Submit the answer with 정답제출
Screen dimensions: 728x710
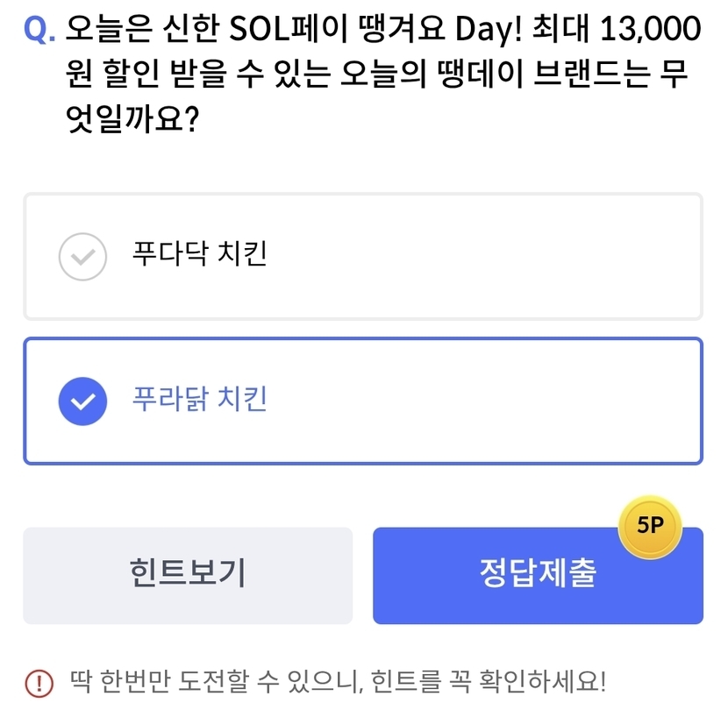click(538, 577)
